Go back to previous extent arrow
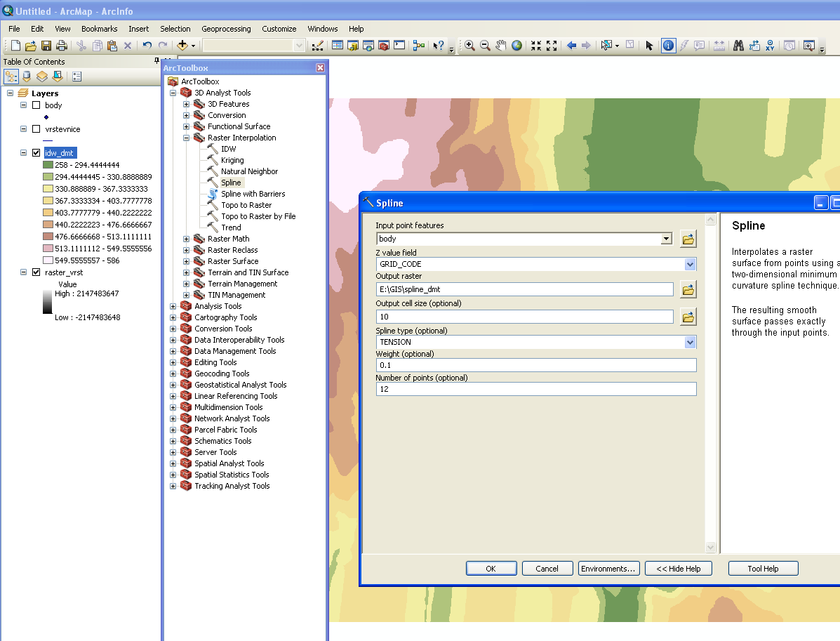This screenshot has height=641, width=840. (572, 46)
